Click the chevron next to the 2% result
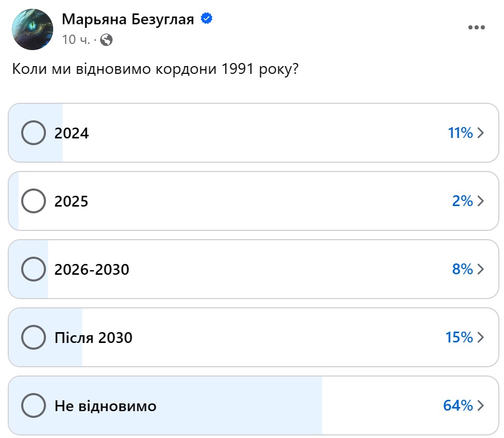This screenshot has width=504, height=438. (x=479, y=201)
